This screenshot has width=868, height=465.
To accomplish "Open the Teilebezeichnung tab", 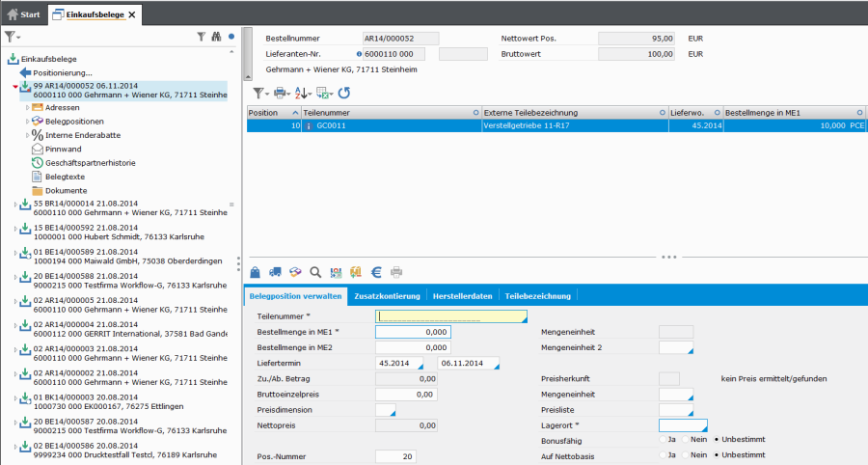I will (x=537, y=296).
